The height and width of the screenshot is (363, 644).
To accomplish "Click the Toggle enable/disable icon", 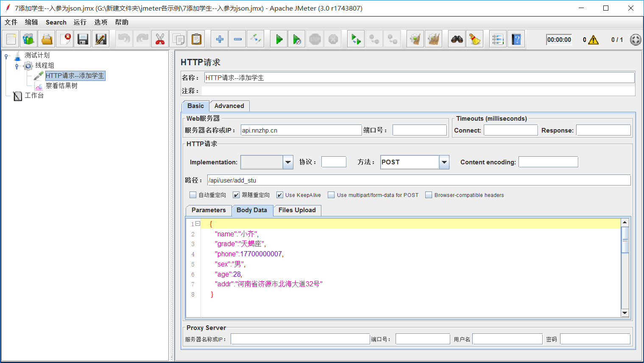I will point(256,39).
